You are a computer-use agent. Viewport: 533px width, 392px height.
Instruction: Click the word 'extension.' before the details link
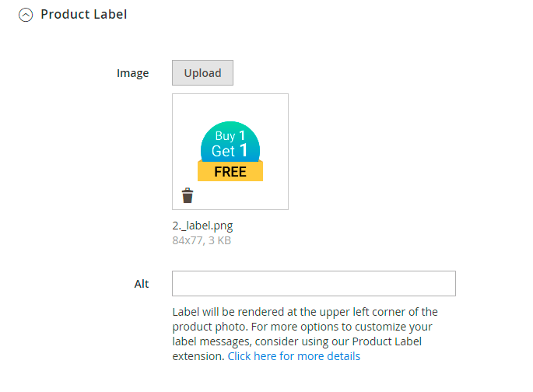click(198, 356)
